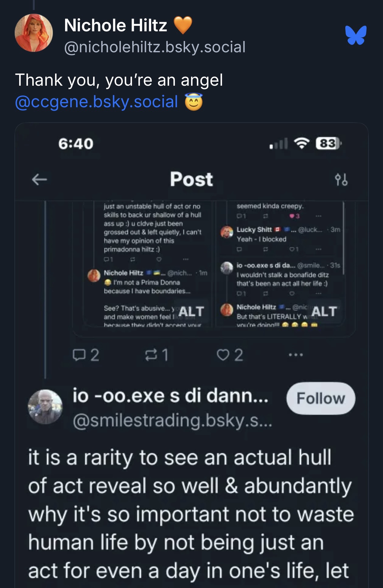
Task: Open thread settings sliders icon
Action: click(341, 179)
